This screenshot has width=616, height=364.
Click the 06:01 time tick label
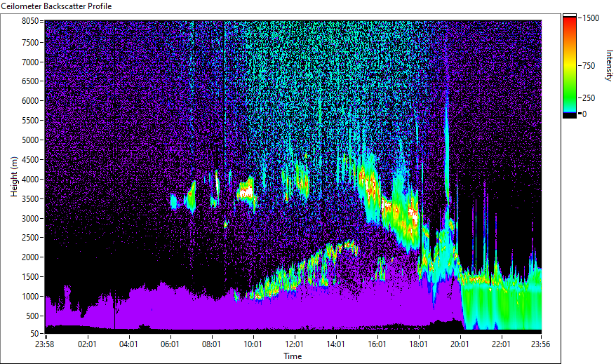click(x=170, y=344)
